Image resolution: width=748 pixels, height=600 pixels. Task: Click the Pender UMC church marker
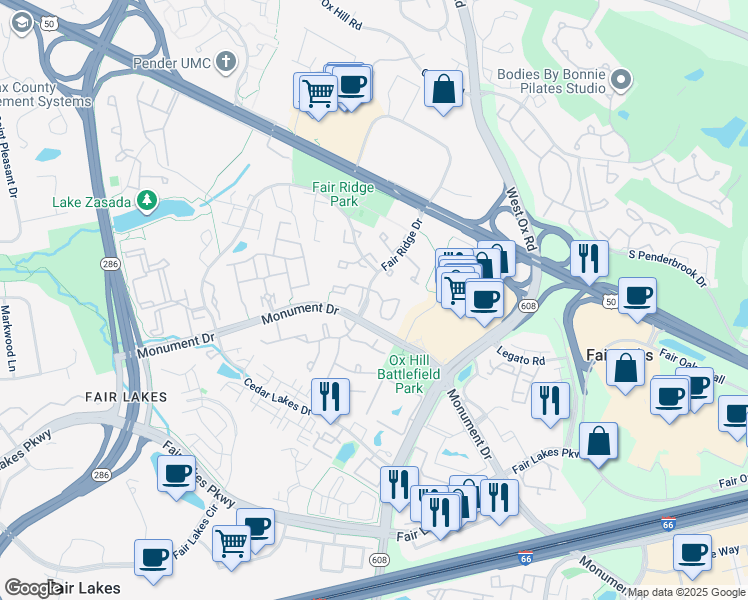point(226,63)
